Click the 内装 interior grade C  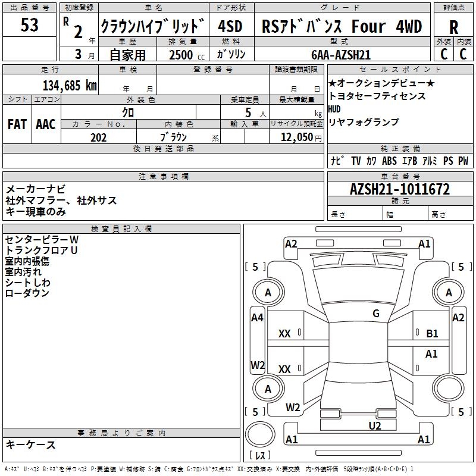pyautogui.click(x=463, y=54)
